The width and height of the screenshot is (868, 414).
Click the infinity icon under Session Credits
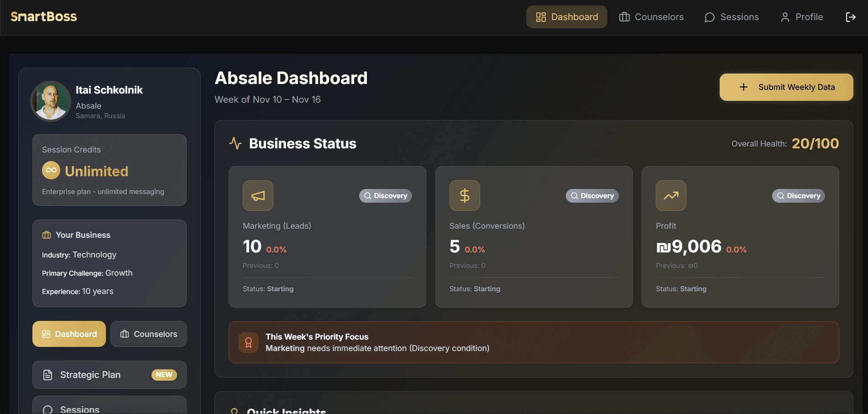[x=51, y=170]
